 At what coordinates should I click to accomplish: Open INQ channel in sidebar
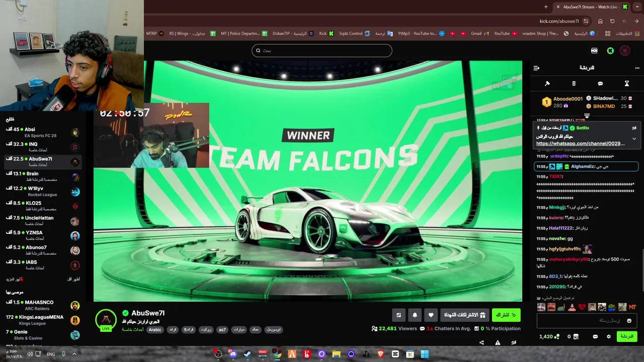43,147
